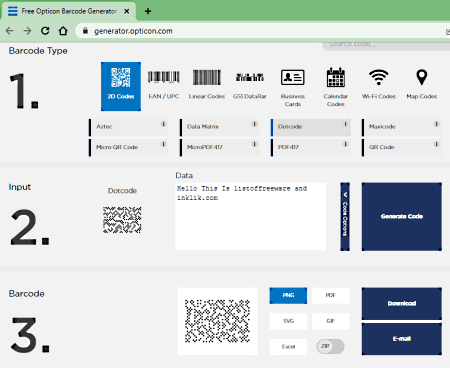Viewport: 450px width, 368px height.
Task: Show info for PDF417
Action: coord(346,144)
